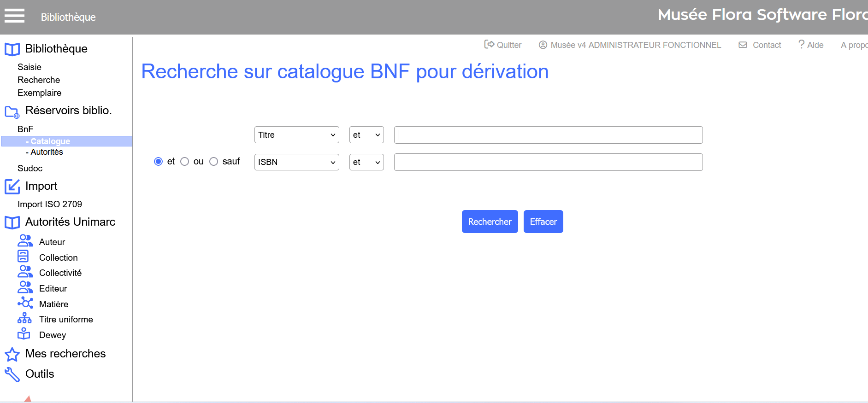This screenshot has height=403, width=868.
Task: Click the Réservoirs biblio. heading text
Action: pos(69,111)
